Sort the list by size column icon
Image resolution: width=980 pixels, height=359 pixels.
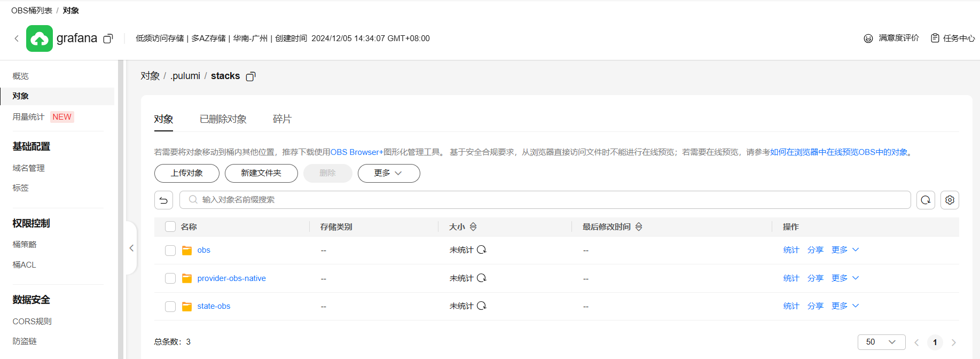[x=473, y=227]
